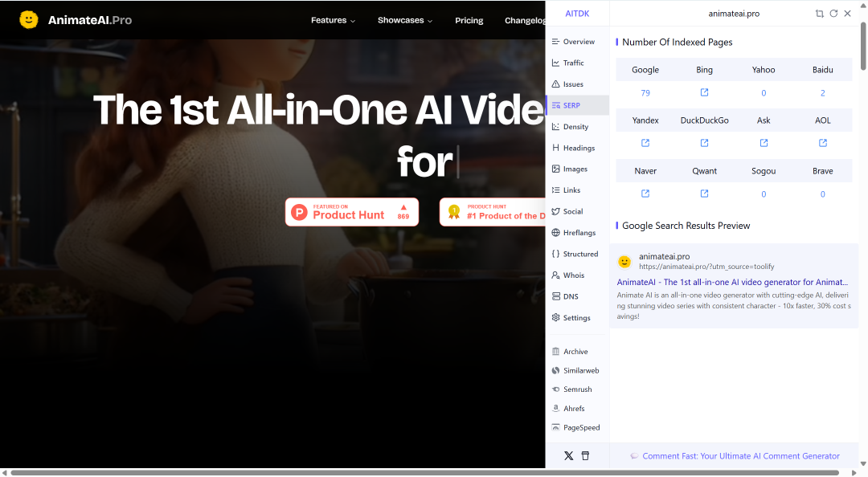Image resolution: width=868 pixels, height=477 pixels.
Task: Click the #1 Product of the Day badge
Action: coord(492,212)
